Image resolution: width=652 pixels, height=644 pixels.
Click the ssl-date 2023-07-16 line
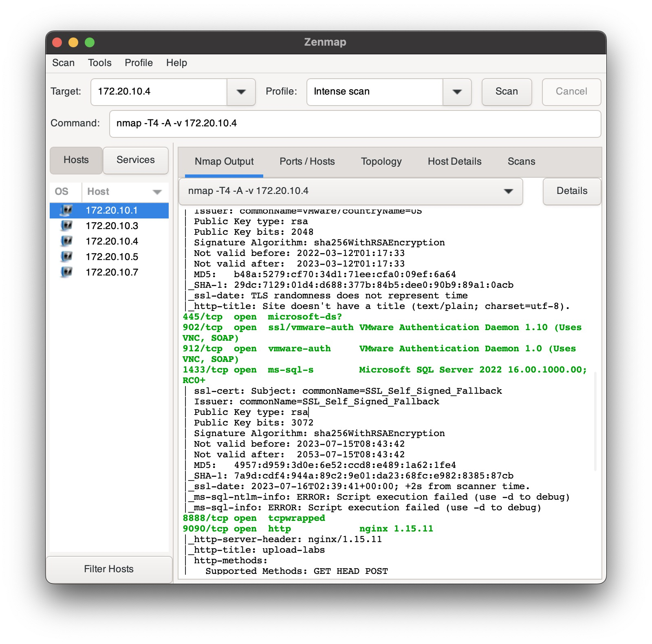point(358,487)
